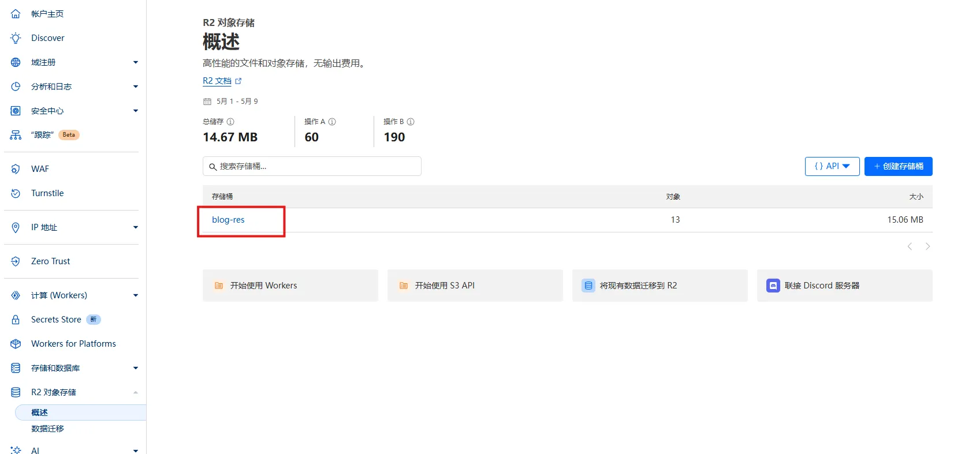This screenshot has width=980, height=454.
Task: Open Turnstile in the sidebar
Action: 47,193
